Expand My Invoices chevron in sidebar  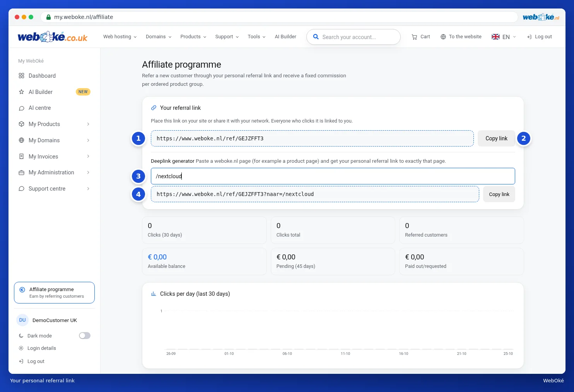click(x=88, y=156)
